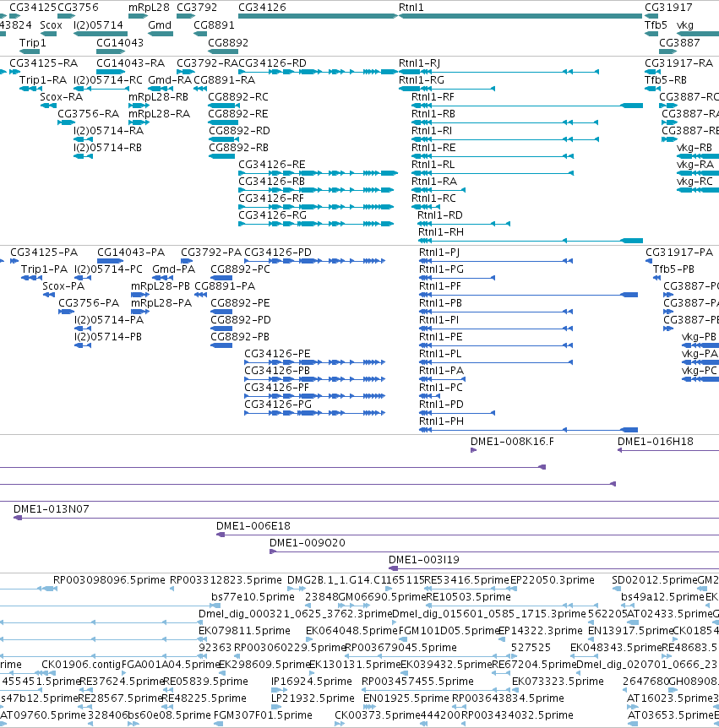Select transcript Rtnl1-RD label

point(440,215)
